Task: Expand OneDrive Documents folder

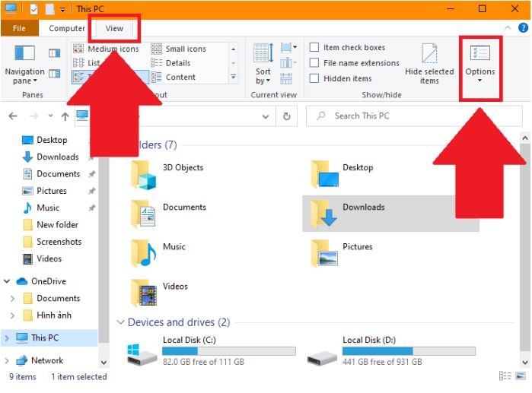Action: coord(12,299)
